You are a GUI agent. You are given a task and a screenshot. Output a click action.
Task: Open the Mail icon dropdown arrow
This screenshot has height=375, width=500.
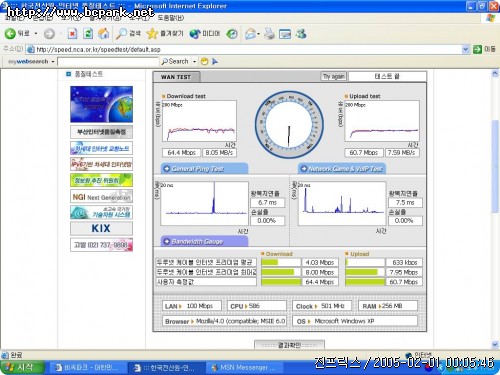259,34
